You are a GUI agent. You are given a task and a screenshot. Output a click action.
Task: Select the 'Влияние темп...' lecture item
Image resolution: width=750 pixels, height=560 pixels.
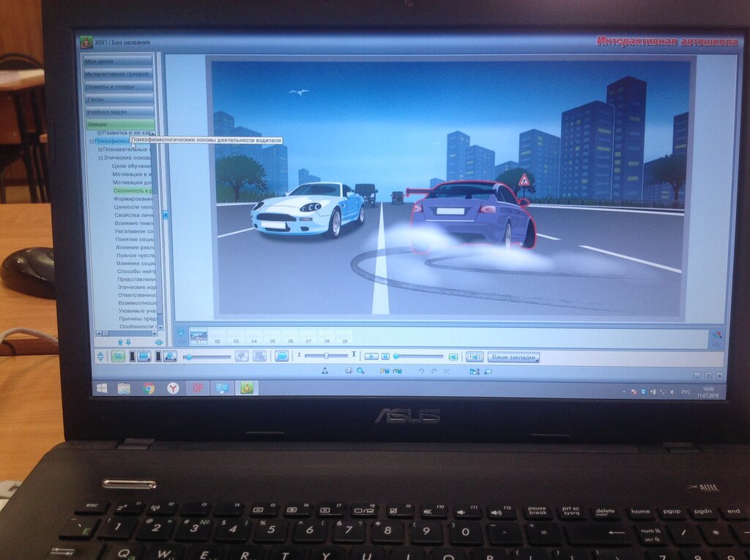(135, 223)
